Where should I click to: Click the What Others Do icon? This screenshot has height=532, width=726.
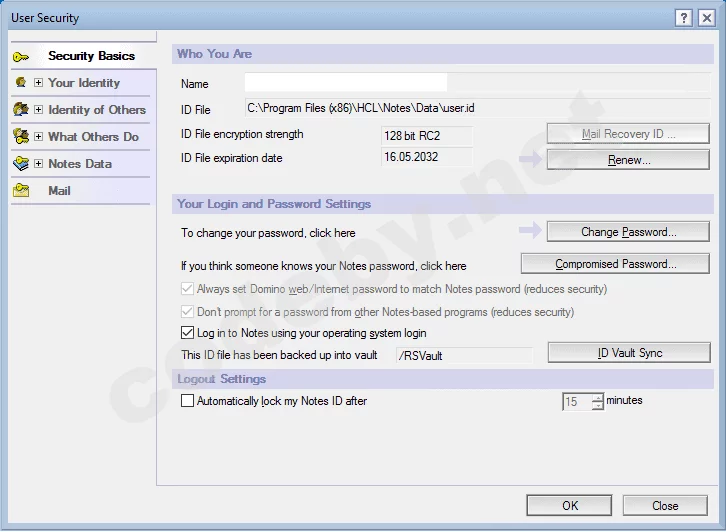coord(21,137)
